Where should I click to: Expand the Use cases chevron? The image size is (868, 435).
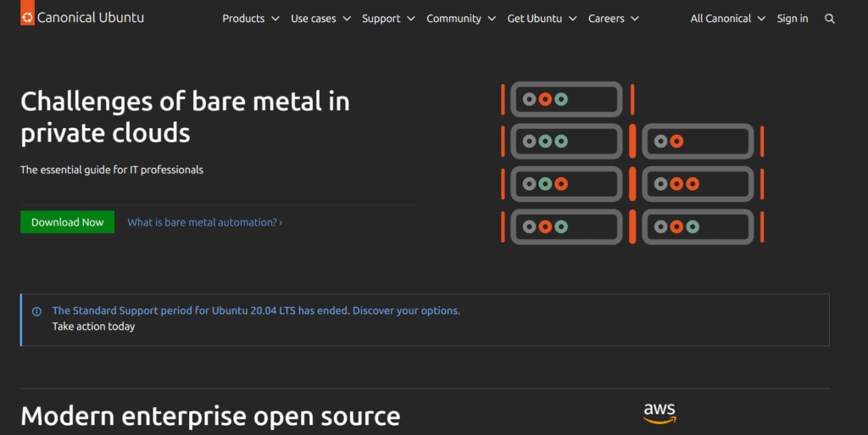click(347, 19)
